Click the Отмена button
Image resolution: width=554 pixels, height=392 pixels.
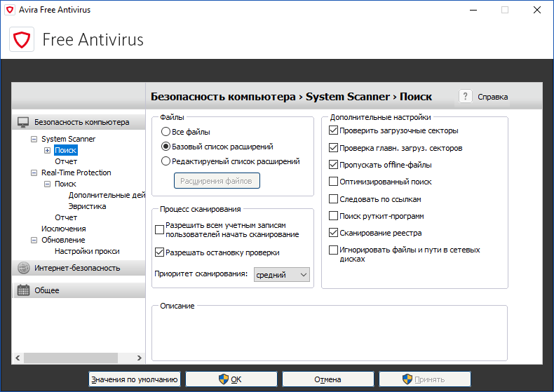coord(328,379)
